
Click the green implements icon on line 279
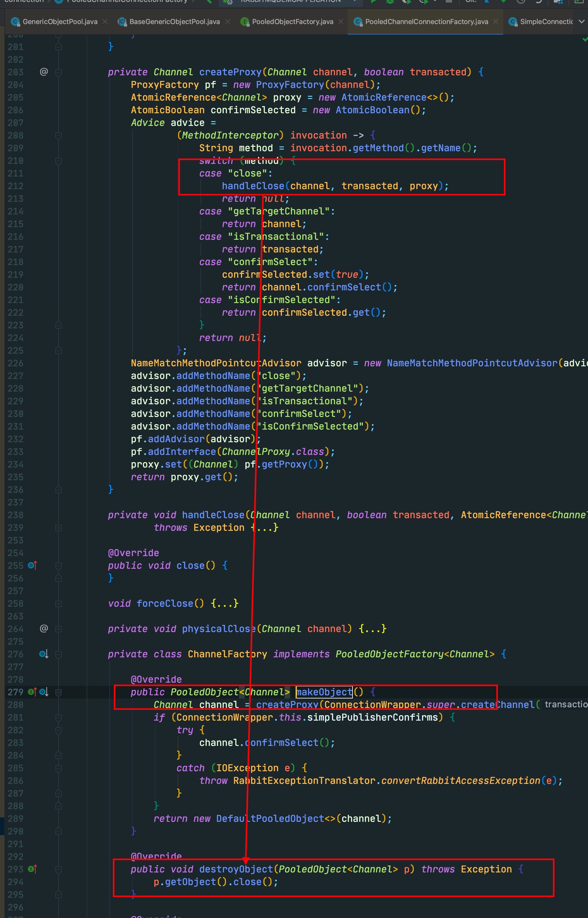(x=32, y=692)
